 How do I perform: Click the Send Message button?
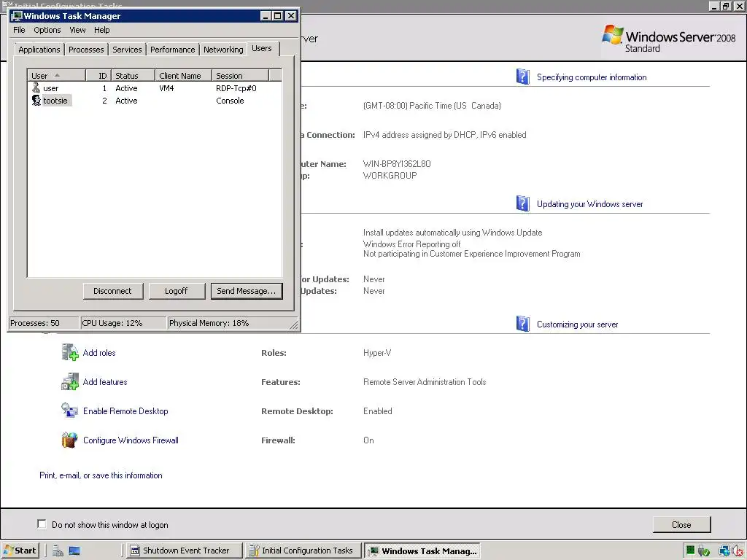[247, 291]
